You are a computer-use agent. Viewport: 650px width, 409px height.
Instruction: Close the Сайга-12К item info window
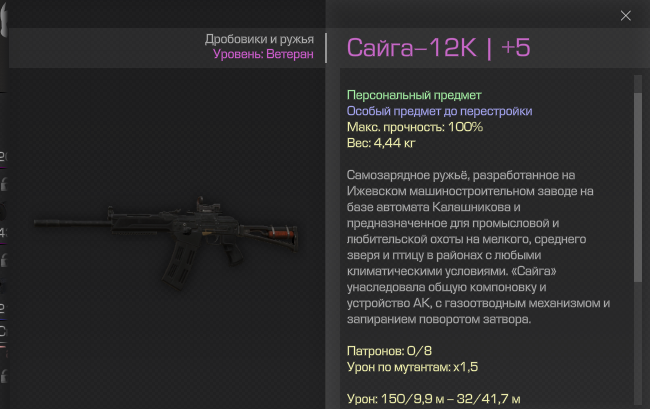coord(626,16)
